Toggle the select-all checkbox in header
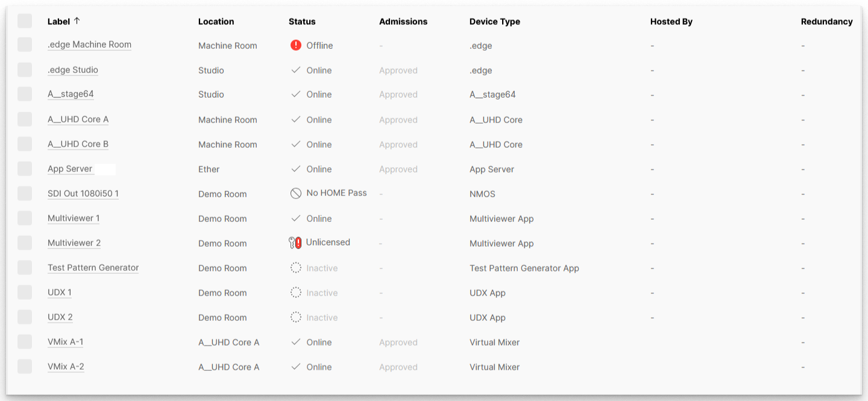 (25, 21)
